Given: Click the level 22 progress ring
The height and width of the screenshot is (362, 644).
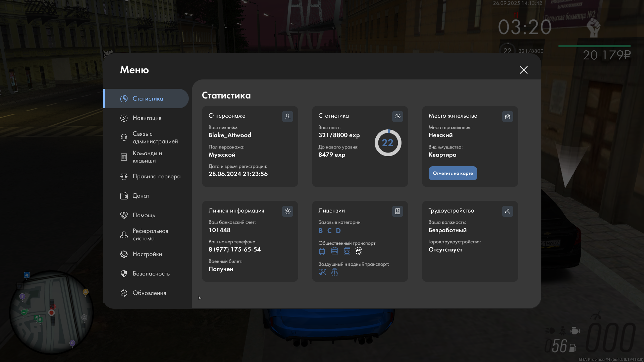Looking at the screenshot, I should [388, 143].
